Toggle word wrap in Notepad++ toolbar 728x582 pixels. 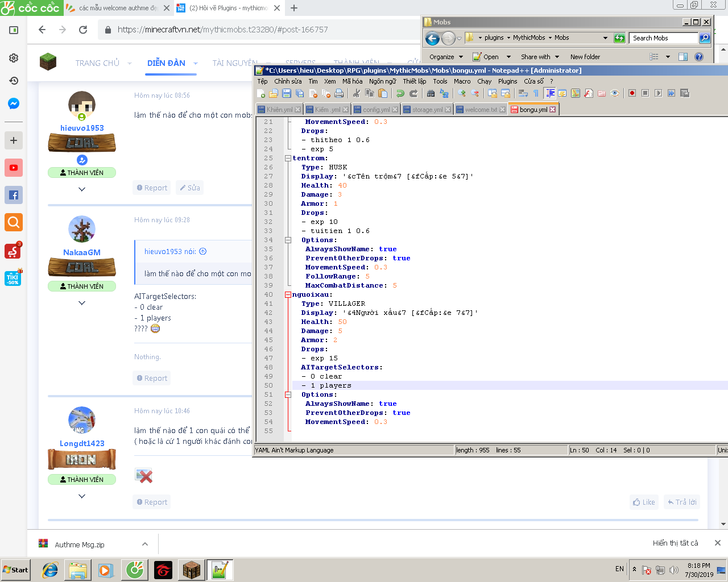click(x=523, y=93)
